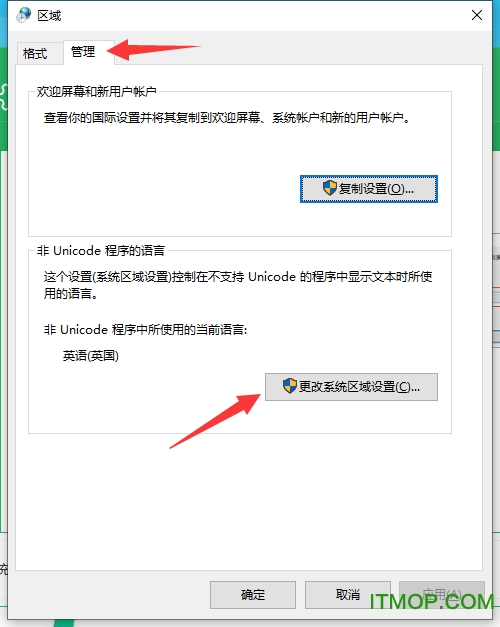Cancel using the 取消 button

[348, 595]
